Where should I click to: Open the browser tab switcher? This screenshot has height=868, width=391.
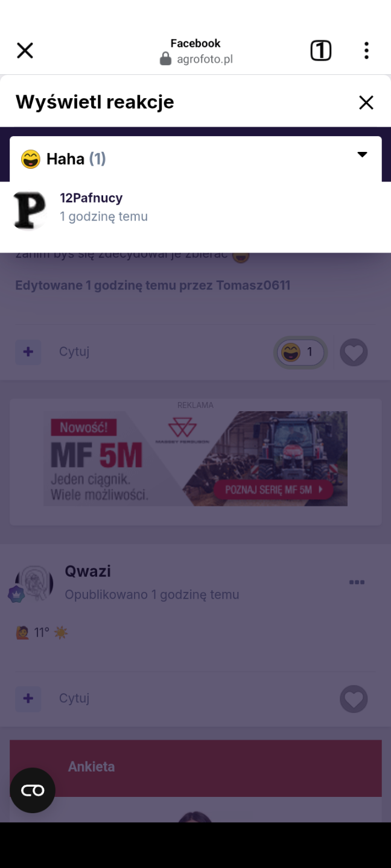(320, 51)
